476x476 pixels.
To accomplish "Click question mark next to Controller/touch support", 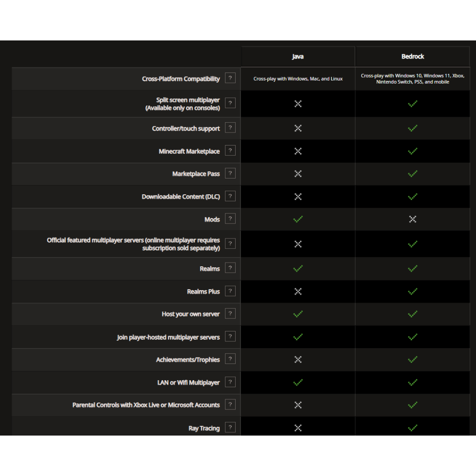I will tap(230, 128).
